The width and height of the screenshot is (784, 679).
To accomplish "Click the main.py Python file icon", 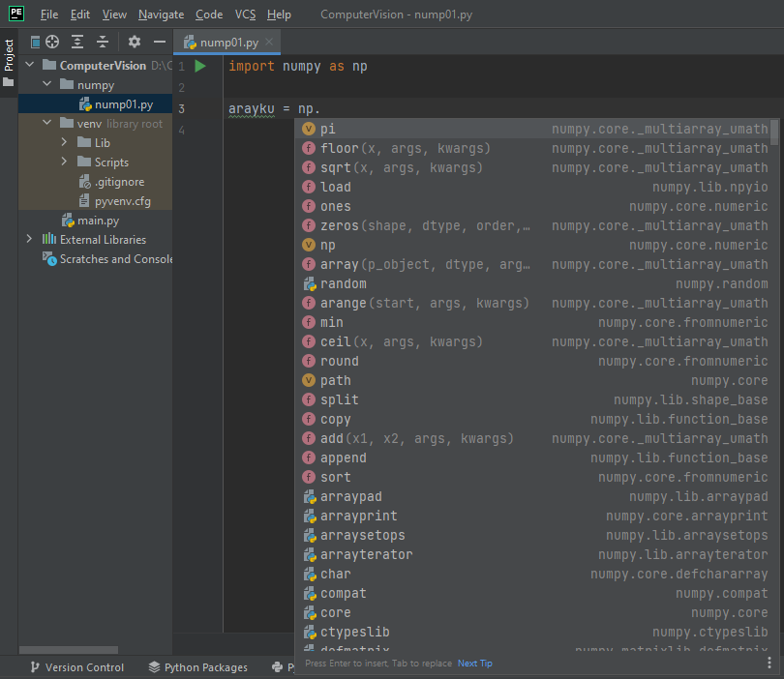I will pyautogui.click(x=68, y=221).
